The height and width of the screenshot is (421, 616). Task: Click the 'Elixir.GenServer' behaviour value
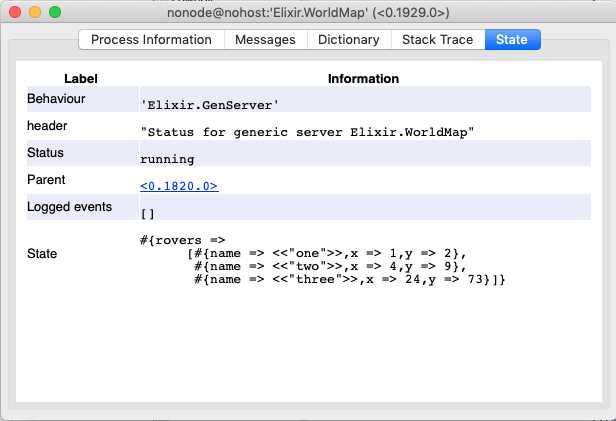tap(209, 105)
